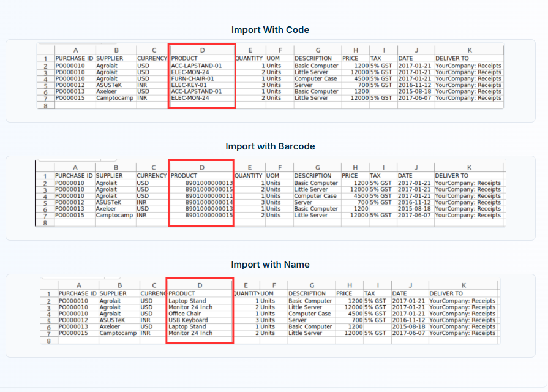
Task: Select ASUSTeK supplier in Import With Code table
Action: tap(109, 85)
